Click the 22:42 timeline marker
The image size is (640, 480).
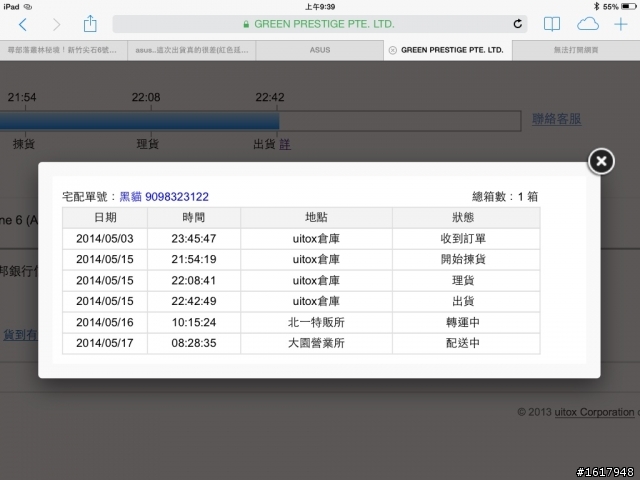click(x=270, y=97)
